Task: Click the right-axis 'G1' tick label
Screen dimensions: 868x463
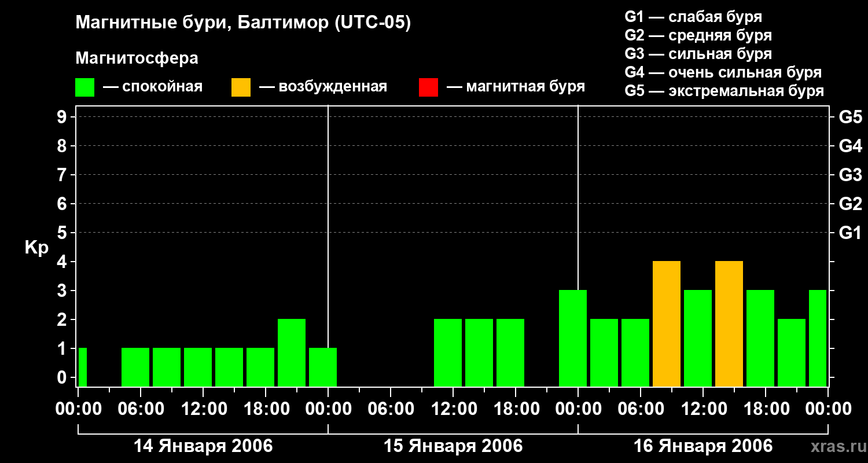Action: (850, 233)
